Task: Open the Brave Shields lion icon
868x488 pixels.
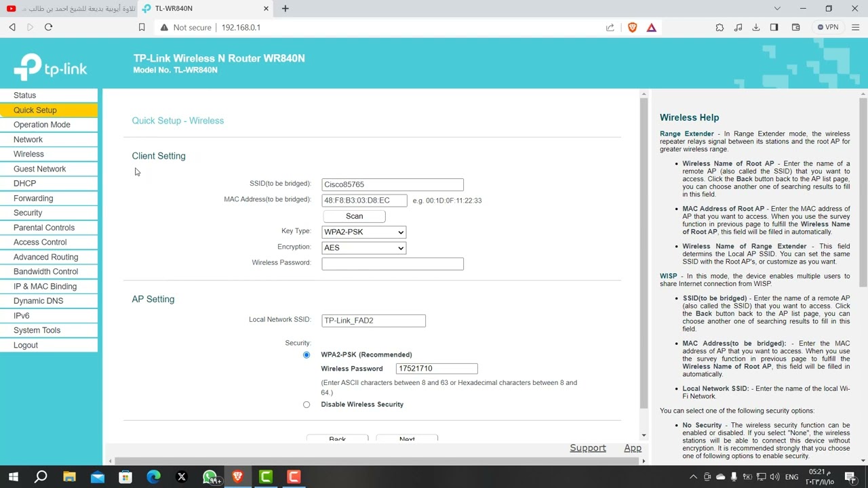Action: point(633,27)
